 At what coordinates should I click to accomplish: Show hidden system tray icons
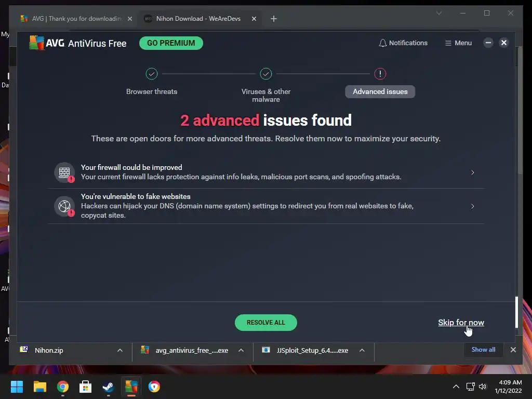click(456, 387)
